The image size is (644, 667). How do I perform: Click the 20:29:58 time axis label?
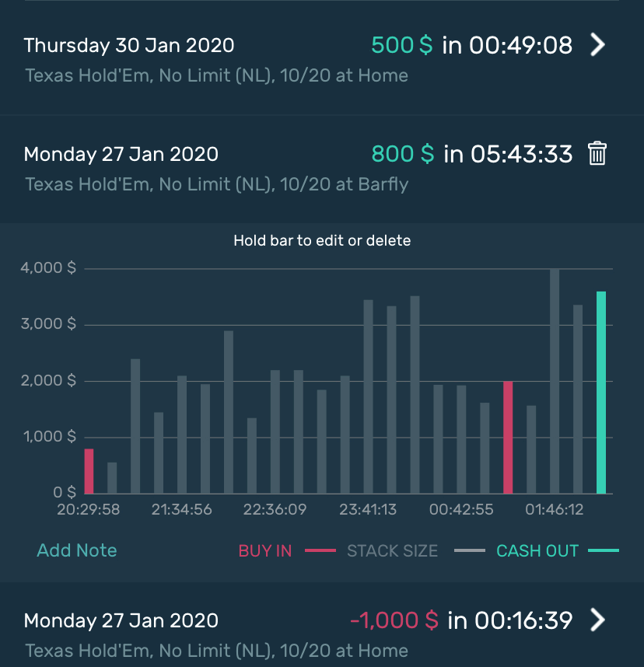point(89,510)
